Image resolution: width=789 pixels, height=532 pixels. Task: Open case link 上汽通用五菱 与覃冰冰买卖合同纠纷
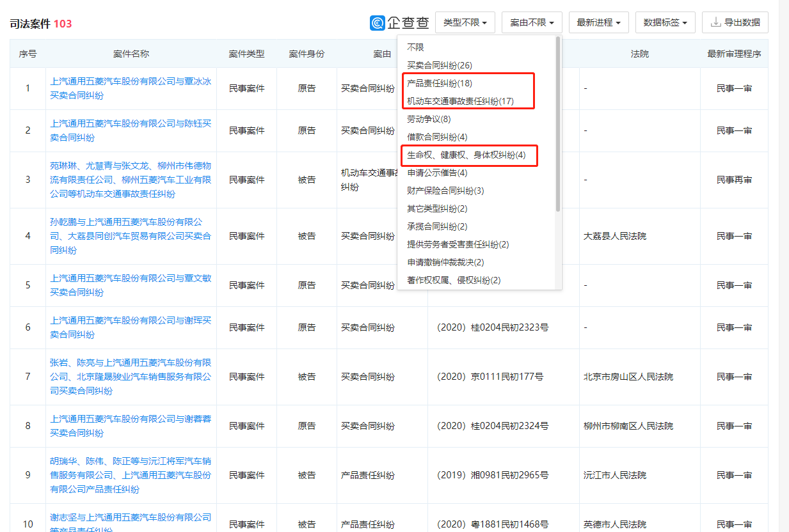pyautogui.click(x=131, y=88)
